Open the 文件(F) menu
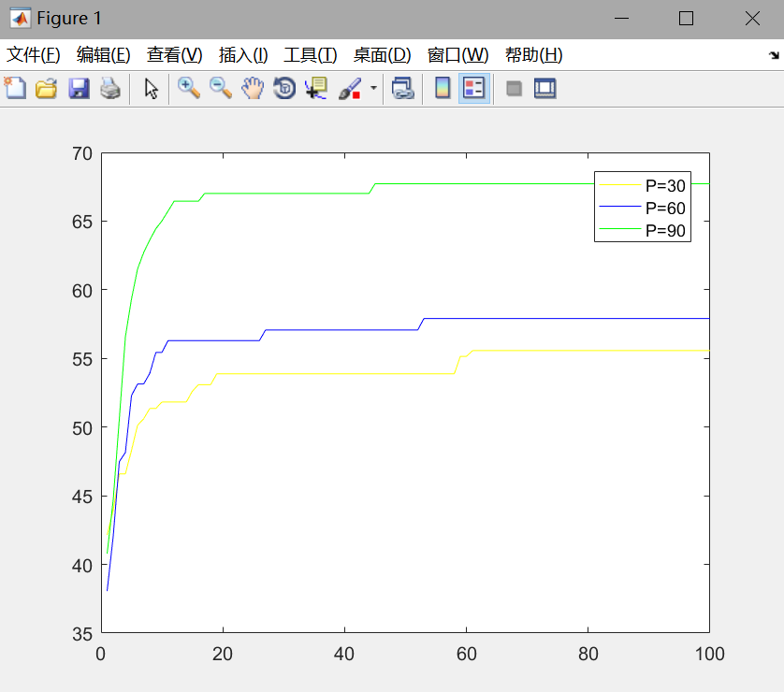This screenshot has width=784, height=692. (34, 55)
